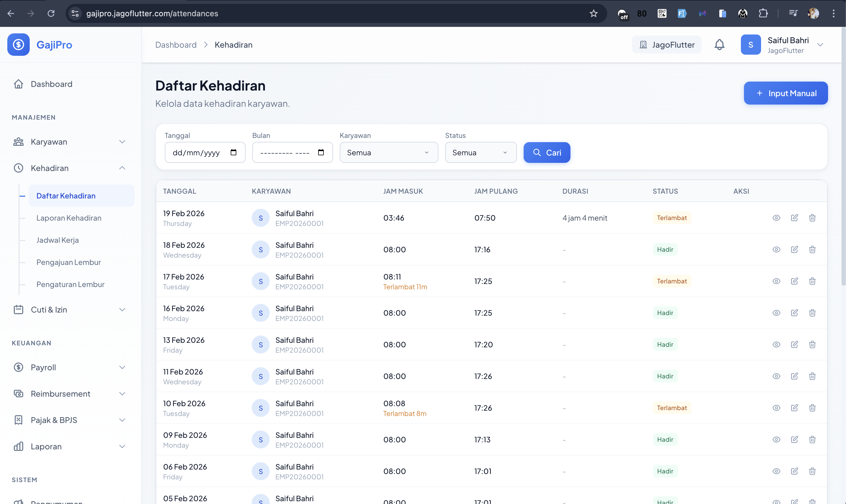Go to Dashboard via breadcrumb link
Viewport: 846px width, 504px height.
pyautogui.click(x=176, y=45)
